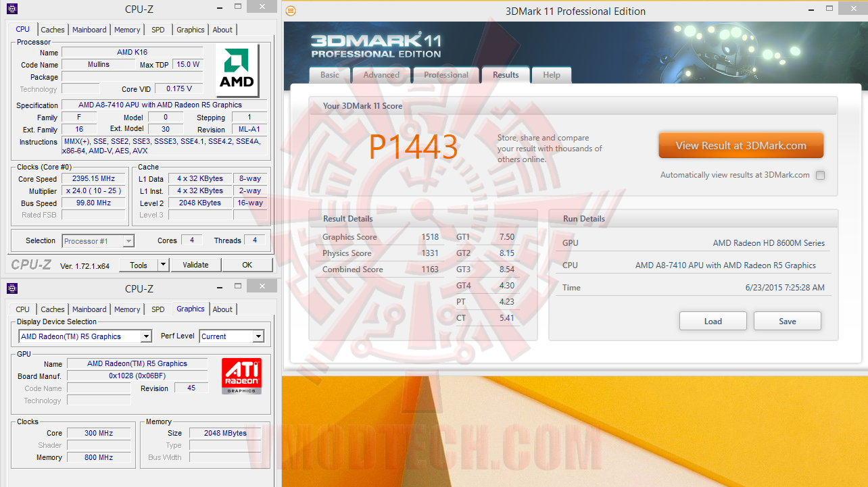Viewport: 868px width, 487px height.
Task: Select Memory tab in the processor CPU-Z window
Action: [x=127, y=30]
